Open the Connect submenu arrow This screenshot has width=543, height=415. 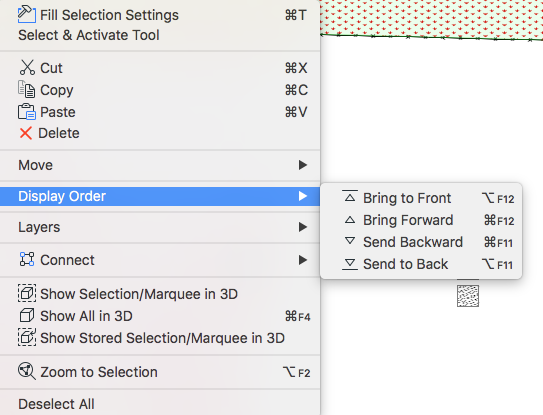click(303, 260)
